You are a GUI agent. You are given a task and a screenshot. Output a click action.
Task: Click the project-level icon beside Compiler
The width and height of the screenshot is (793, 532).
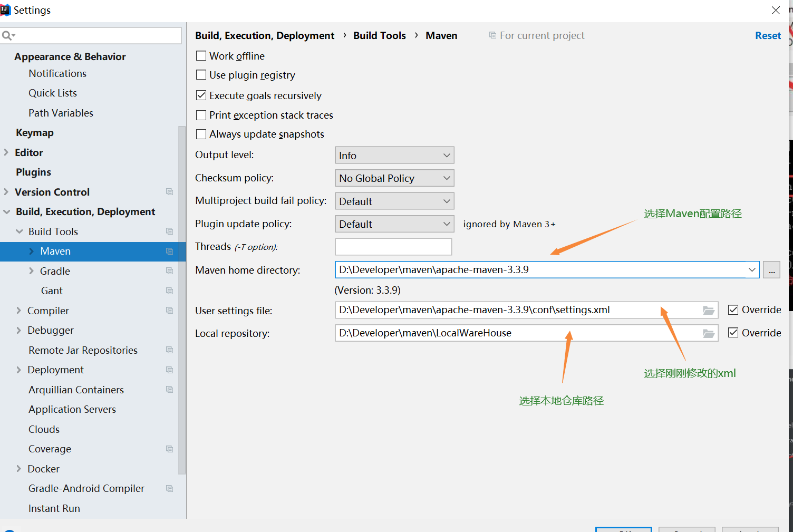click(170, 311)
